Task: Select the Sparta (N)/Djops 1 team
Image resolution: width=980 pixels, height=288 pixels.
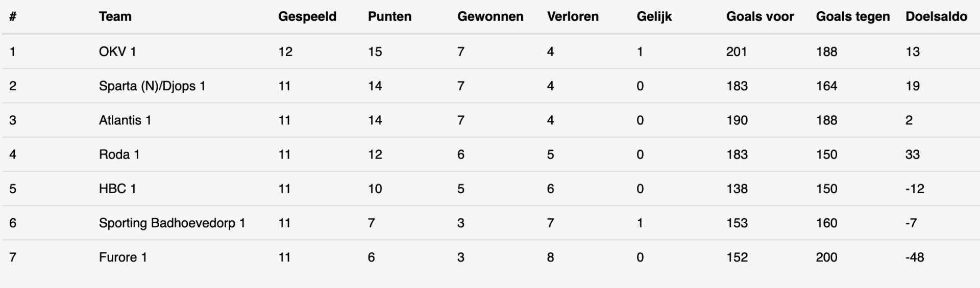Action: click(x=152, y=86)
